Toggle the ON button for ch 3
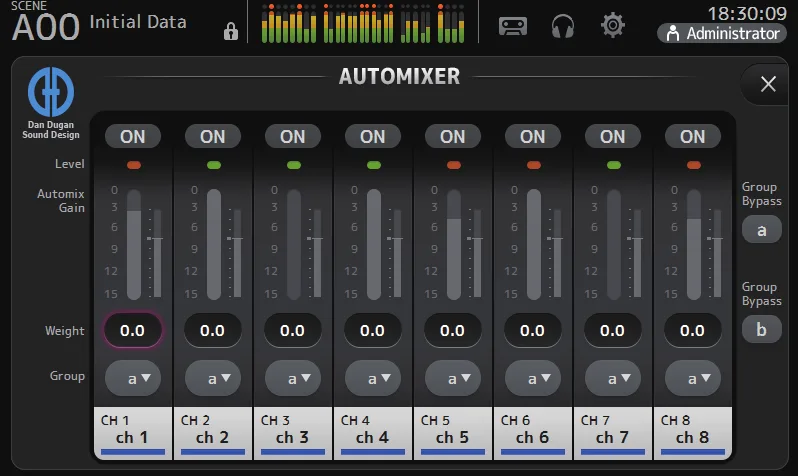The width and height of the screenshot is (798, 476). pos(293,136)
